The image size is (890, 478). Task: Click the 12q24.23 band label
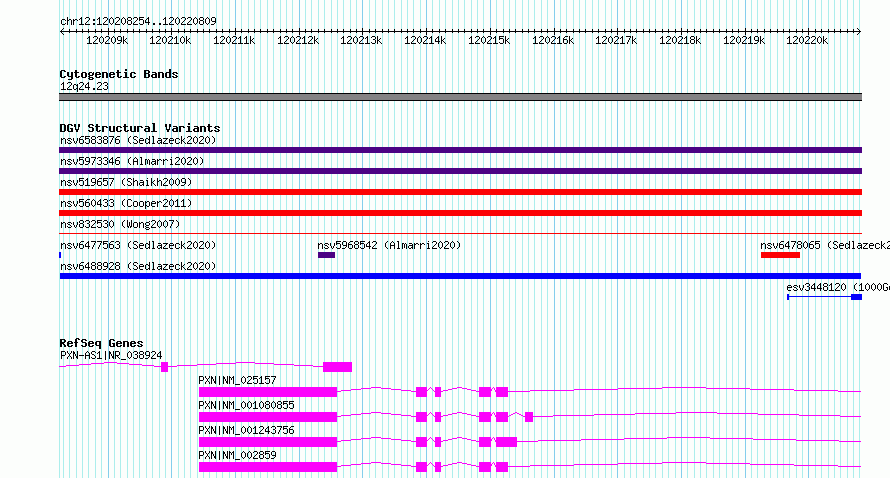[84, 86]
